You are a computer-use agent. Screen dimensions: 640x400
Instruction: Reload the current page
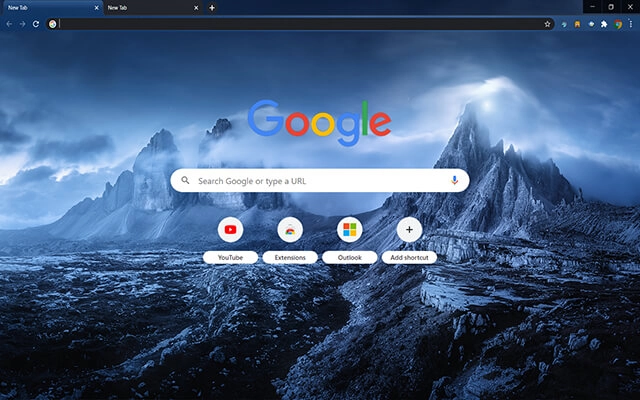(x=36, y=24)
